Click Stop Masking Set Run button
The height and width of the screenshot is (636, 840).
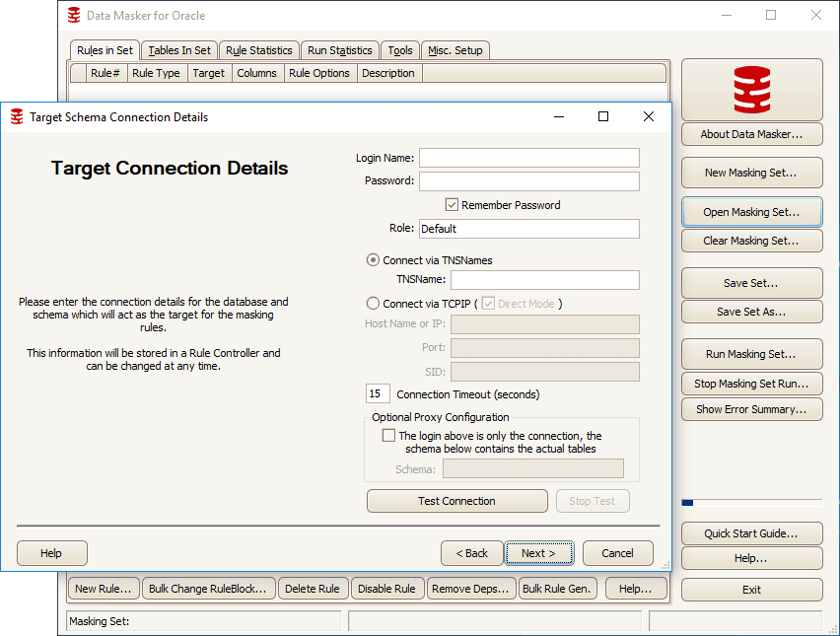[x=751, y=384]
